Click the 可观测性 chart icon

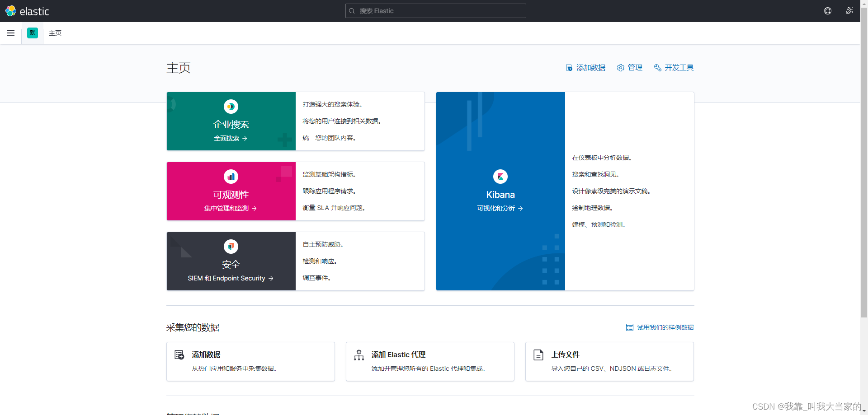pyautogui.click(x=231, y=176)
